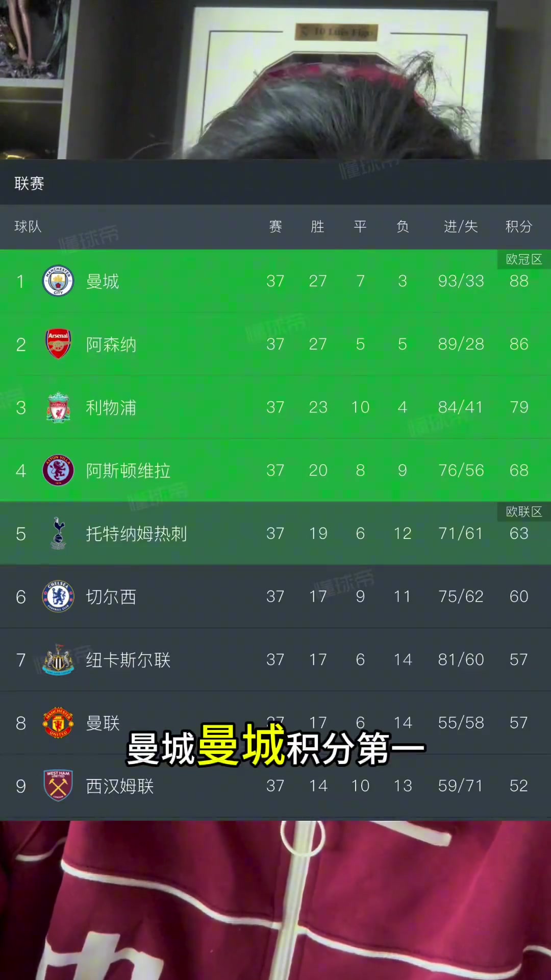Tap the Manchester City club crest
Viewport: 551px width, 980px height.
tap(58, 281)
